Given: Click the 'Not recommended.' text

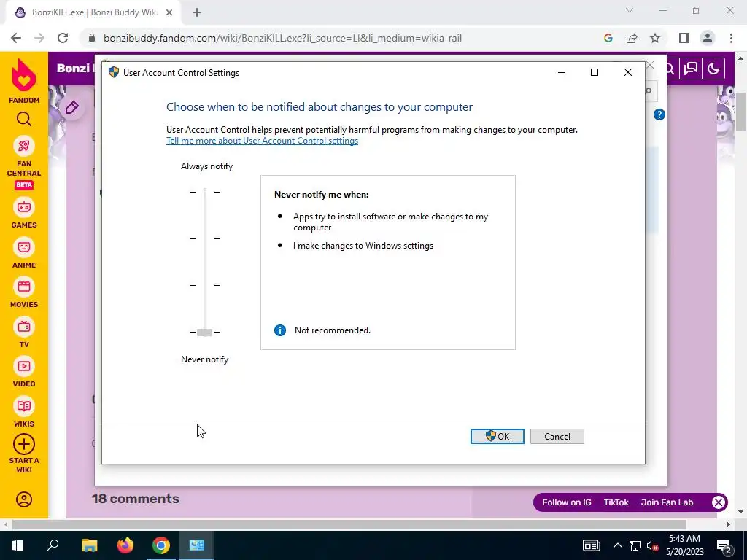Looking at the screenshot, I should click(x=332, y=330).
